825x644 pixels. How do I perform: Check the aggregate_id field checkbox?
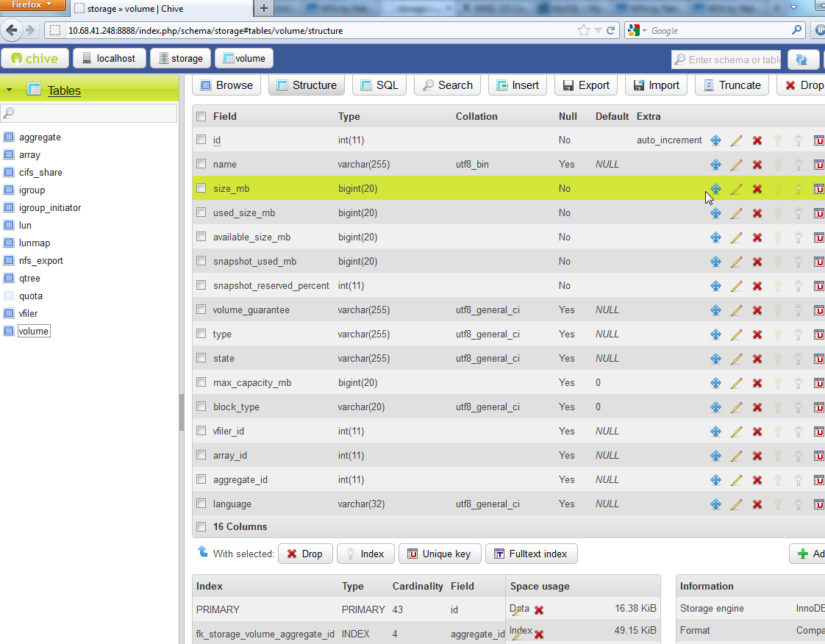coord(201,479)
